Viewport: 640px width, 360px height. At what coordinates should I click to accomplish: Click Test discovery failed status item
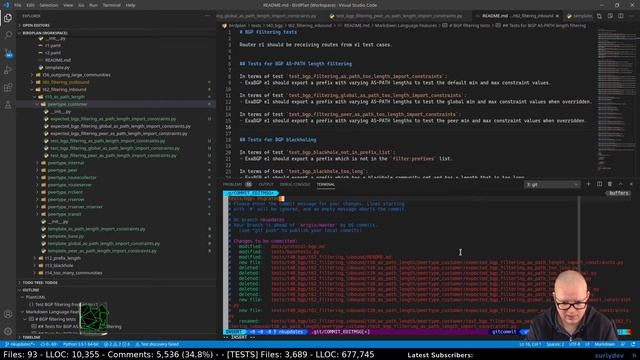pos(157,344)
